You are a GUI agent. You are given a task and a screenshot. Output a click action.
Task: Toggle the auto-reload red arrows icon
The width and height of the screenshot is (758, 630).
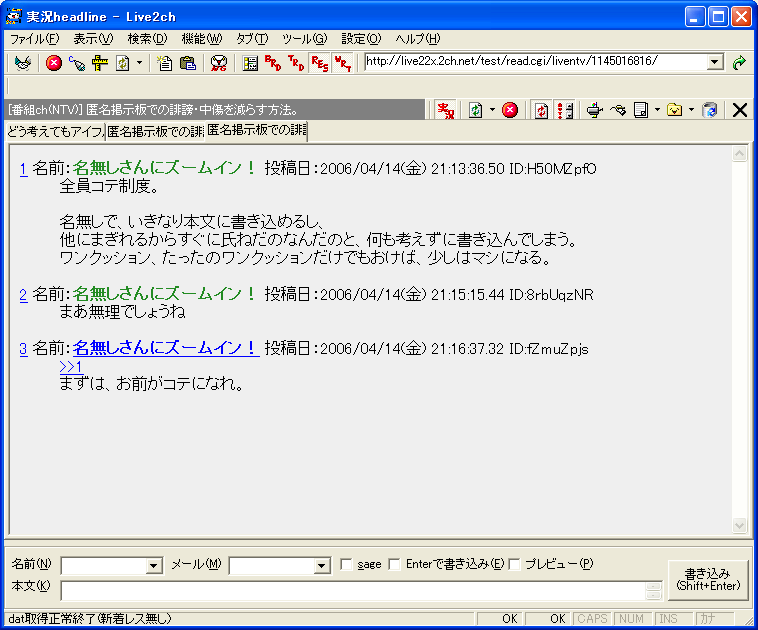click(541, 110)
